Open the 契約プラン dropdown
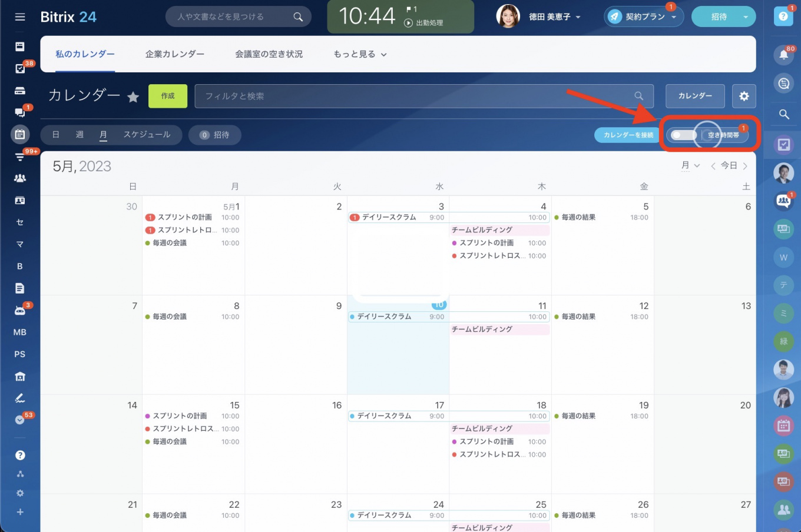The width and height of the screenshot is (801, 532). pyautogui.click(x=644, y=17)
